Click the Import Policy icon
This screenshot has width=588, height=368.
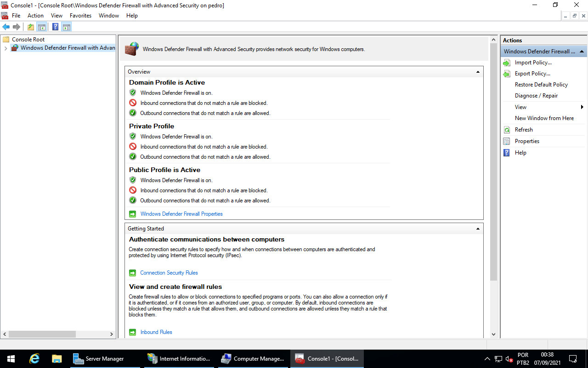(x=507, y=62)
